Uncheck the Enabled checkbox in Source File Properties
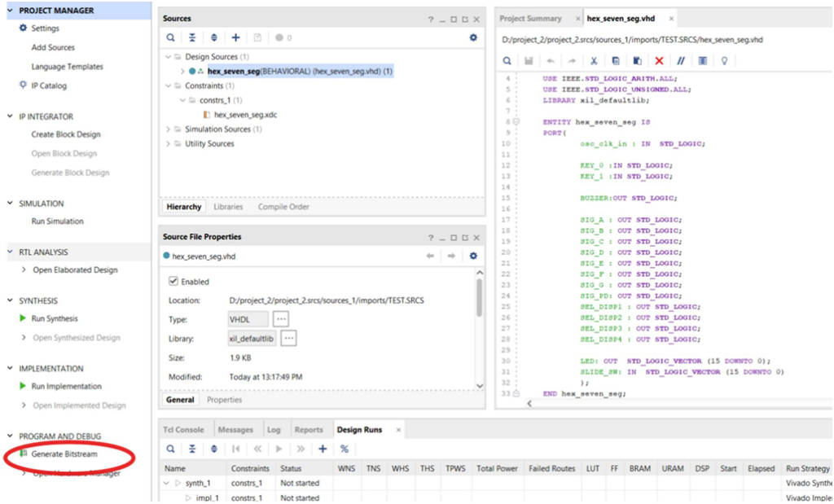The image size is (834, 504). tap(173, 282)
